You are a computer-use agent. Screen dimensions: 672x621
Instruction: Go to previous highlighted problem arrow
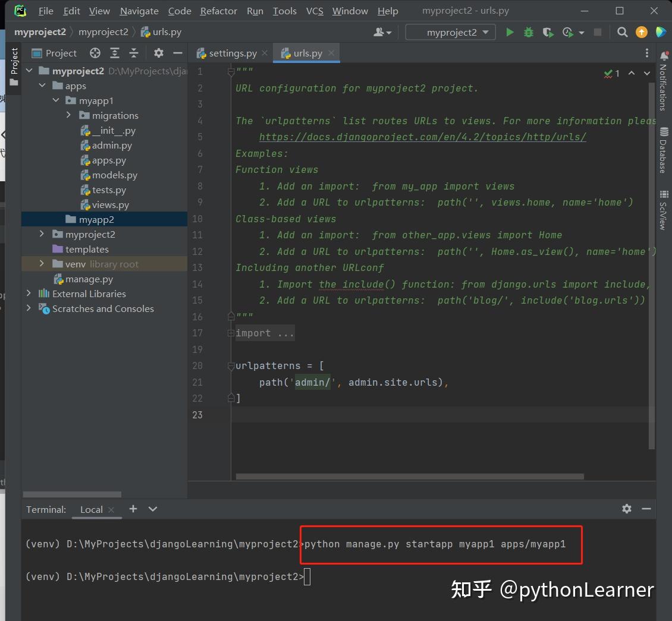point(632,73)
